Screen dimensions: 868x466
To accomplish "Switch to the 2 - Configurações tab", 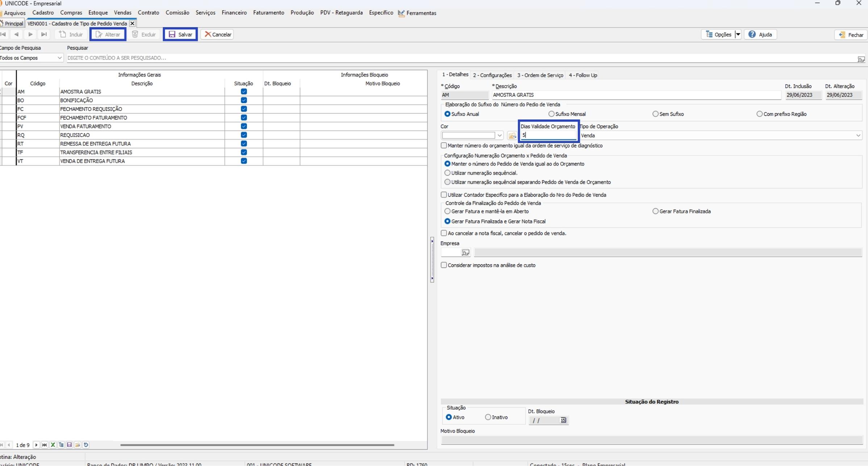I will coord(492,75).
